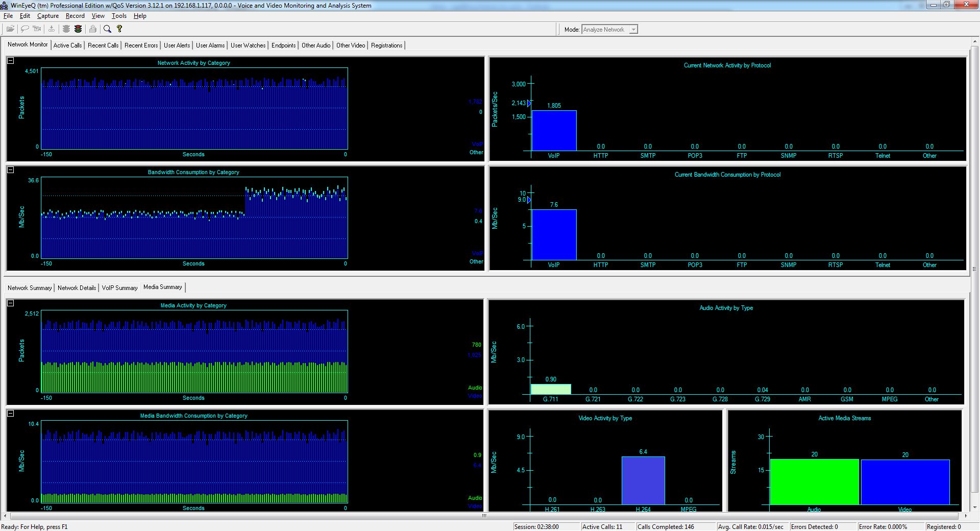The width and height of the screenshot is (980, 531).
Task: Open the Record menu
Action: 75,16
